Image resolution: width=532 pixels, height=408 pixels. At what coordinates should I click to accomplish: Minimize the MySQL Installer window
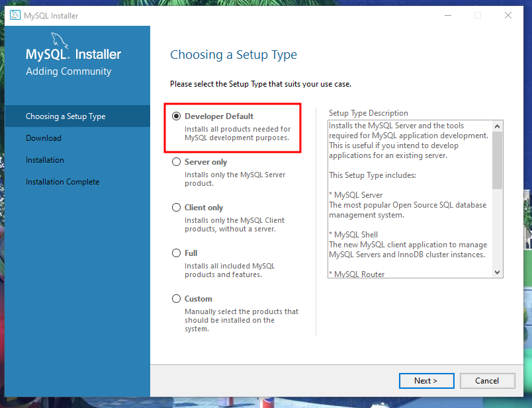coord(448,15)
